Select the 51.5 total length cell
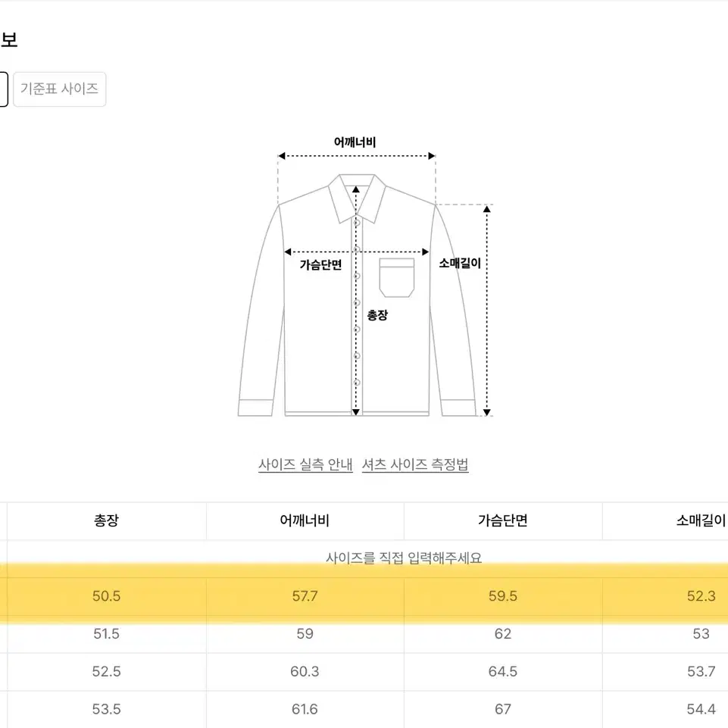The width and height of the screenshot is (728, 728). pyautogui.click(x=106, y=634)
